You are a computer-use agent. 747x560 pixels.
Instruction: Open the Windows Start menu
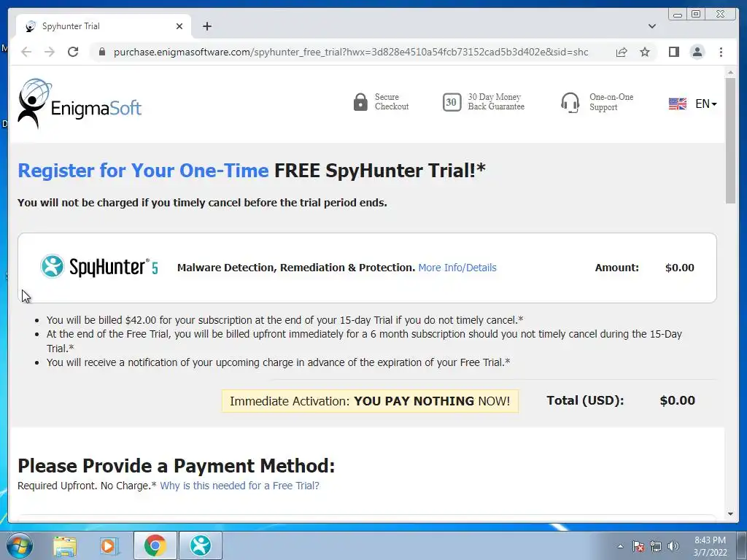(20, 545)
